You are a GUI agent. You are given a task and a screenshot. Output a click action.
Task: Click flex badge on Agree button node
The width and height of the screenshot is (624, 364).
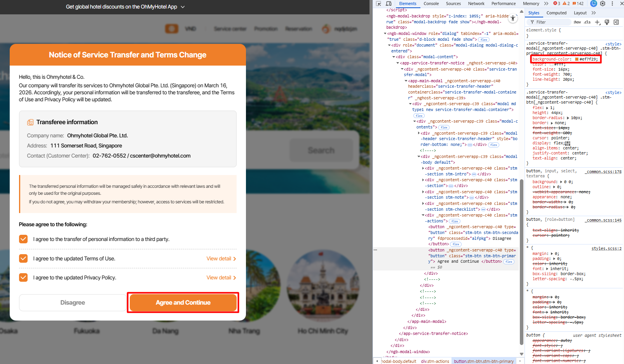tap(509, 262)
